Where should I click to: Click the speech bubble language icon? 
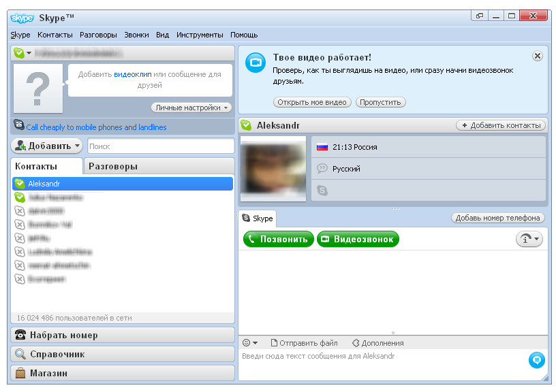click(322, 169)
